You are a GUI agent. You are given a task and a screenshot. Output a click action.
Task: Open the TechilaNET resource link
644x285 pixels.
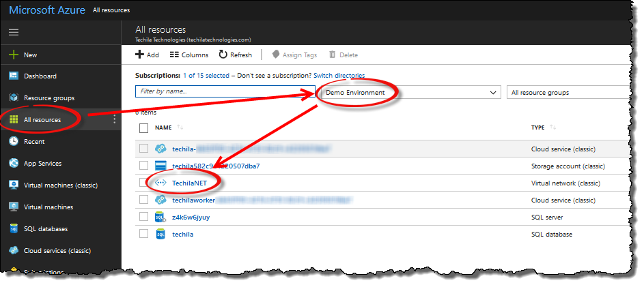click(189, 183)
